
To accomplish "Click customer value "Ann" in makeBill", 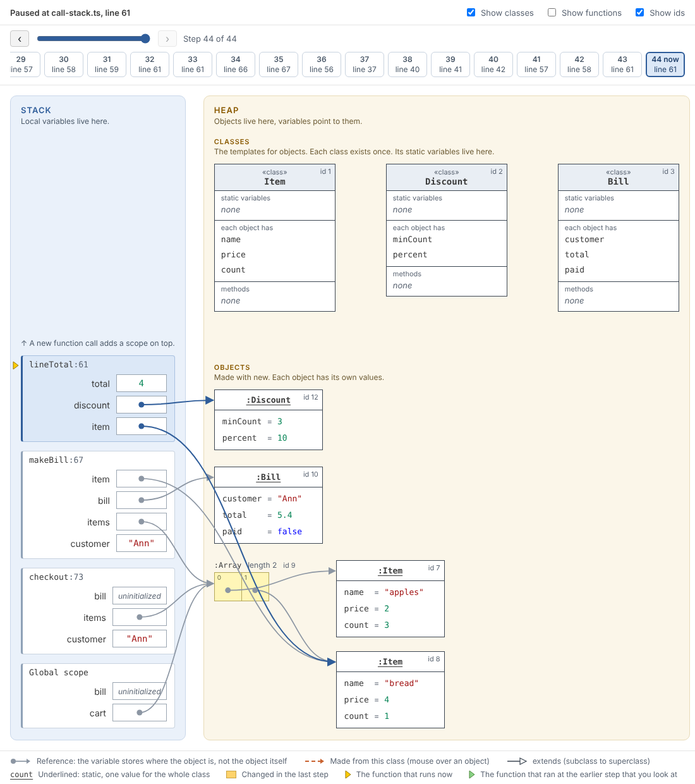I will pos(142,543).
